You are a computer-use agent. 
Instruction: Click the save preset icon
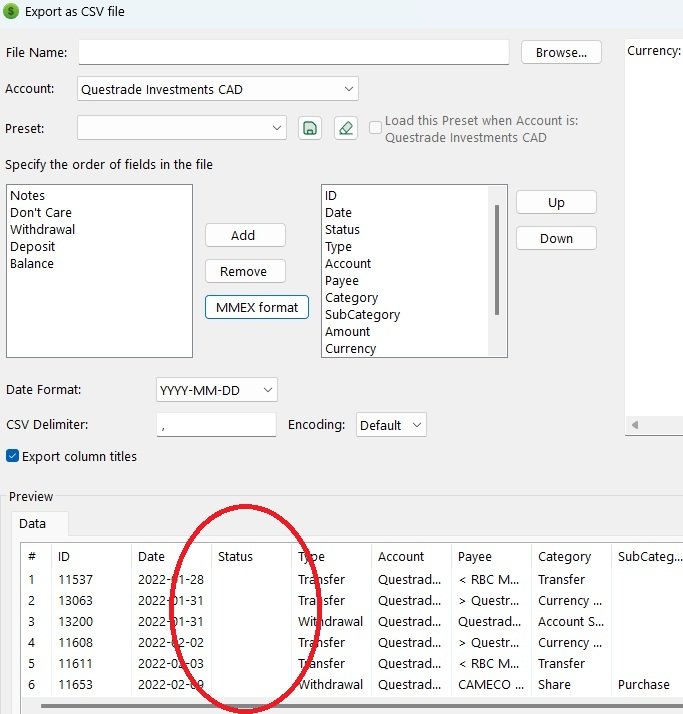point(310,128)
